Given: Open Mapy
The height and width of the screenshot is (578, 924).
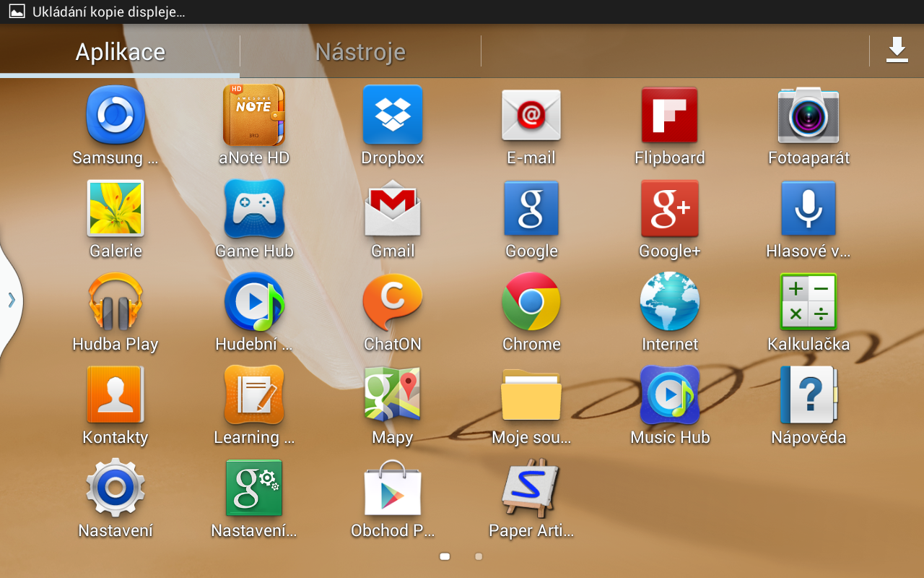Looking at the screenshot, I should tap(393, 394).
